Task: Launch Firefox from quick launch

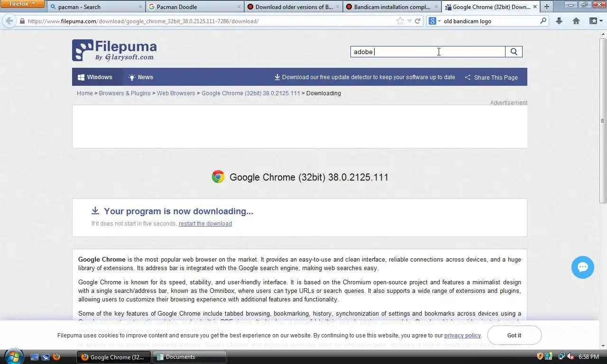Action: (56, 357)
